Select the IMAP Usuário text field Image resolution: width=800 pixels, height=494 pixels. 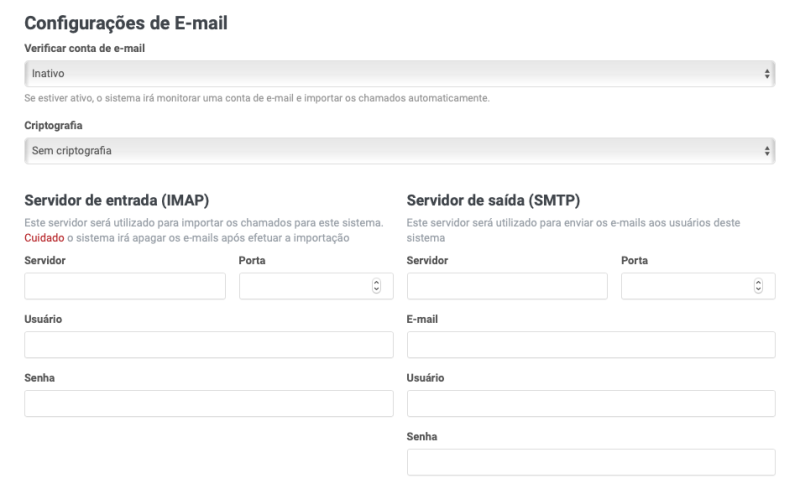tap(209, 345)
